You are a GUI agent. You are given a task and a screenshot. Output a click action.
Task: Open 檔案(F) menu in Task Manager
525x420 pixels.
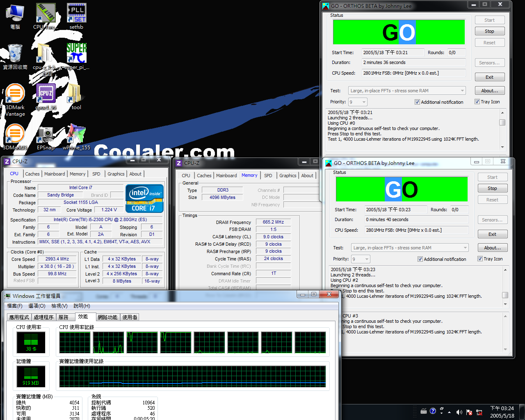tap(15, 306)
